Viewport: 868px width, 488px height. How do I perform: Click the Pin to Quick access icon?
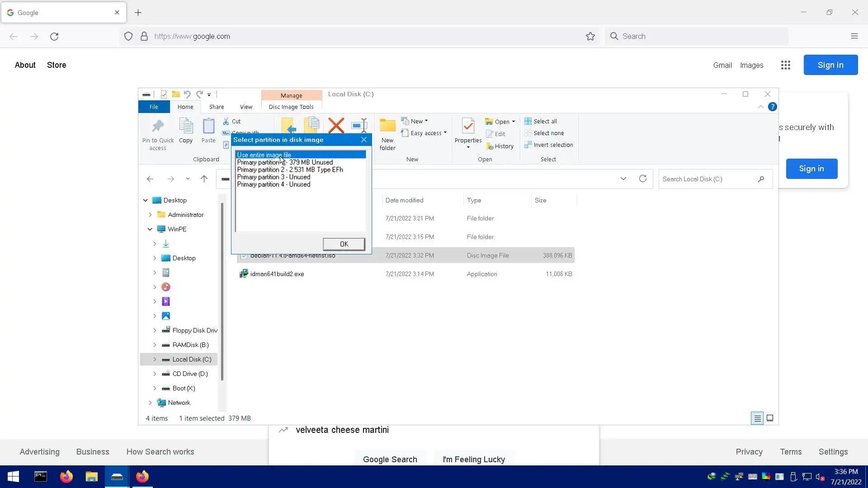pos(158,126)
